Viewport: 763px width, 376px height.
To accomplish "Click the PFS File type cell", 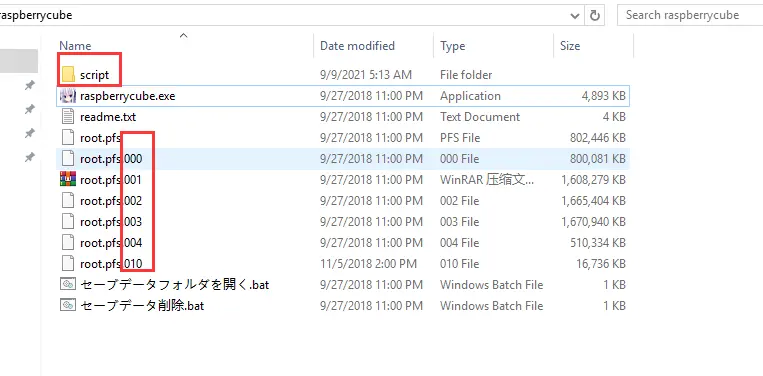I will (x=460, y=138).
